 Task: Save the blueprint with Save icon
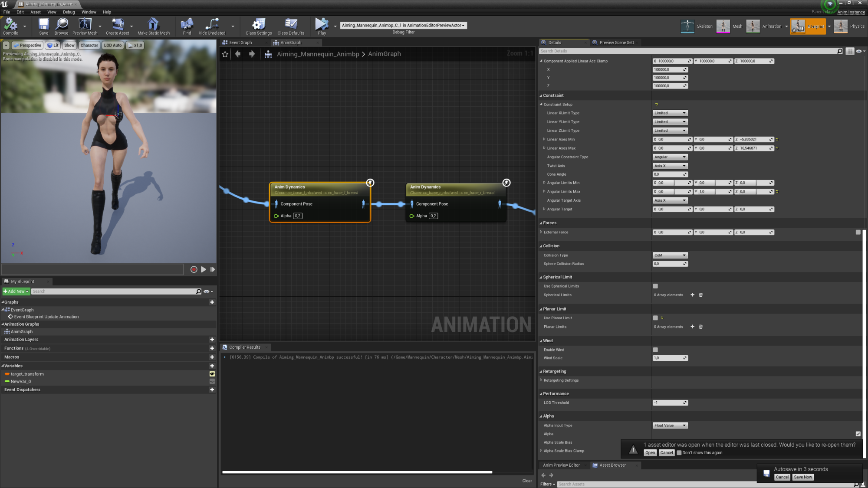43,26
